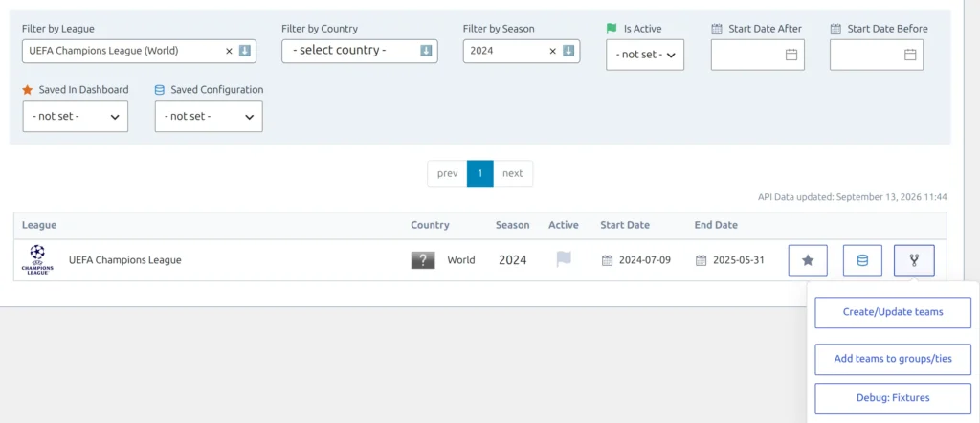Screen dimensions: 980x423
Task: Choose Debug: Fixtures
Action: (893, 398)
